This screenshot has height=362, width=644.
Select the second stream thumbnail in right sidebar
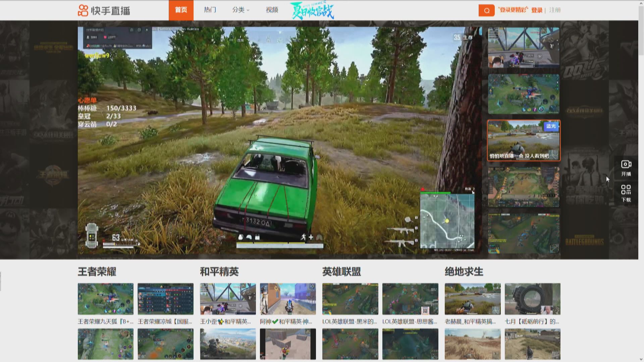coord(523,94)
